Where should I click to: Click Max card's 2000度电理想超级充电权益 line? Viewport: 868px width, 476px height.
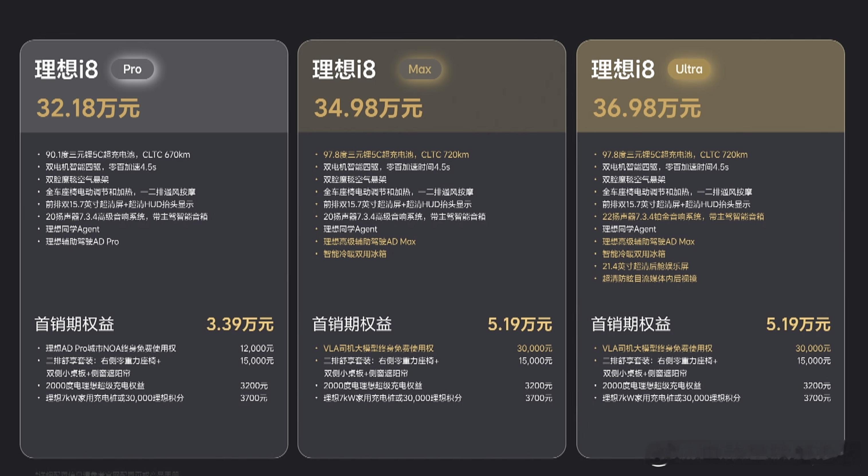tap(373, 385)
